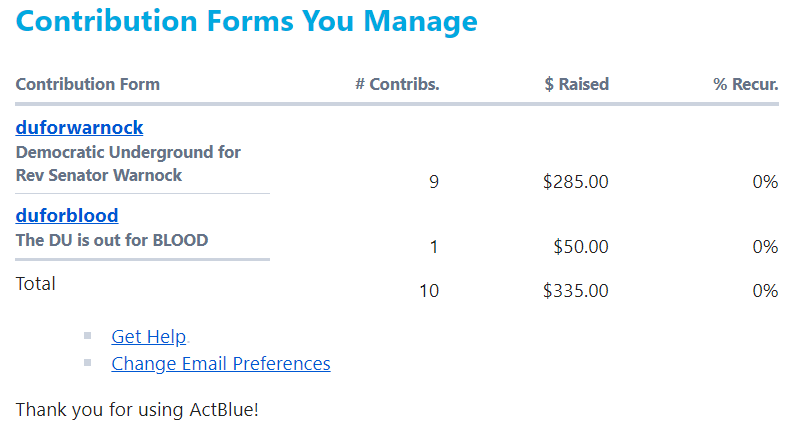Screen dimensions: 799x428
Task: Click the $ Raised column header
Action: 576,84
